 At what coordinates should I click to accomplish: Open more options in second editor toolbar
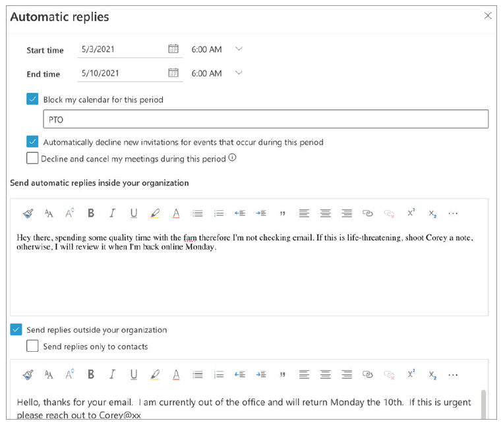pyautogui.click(x=453, y=375)
